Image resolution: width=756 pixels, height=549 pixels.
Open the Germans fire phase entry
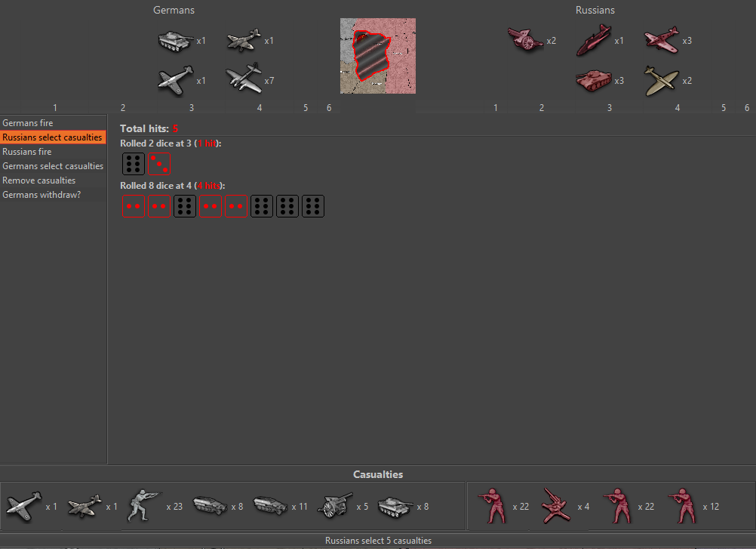coord(28,122)
